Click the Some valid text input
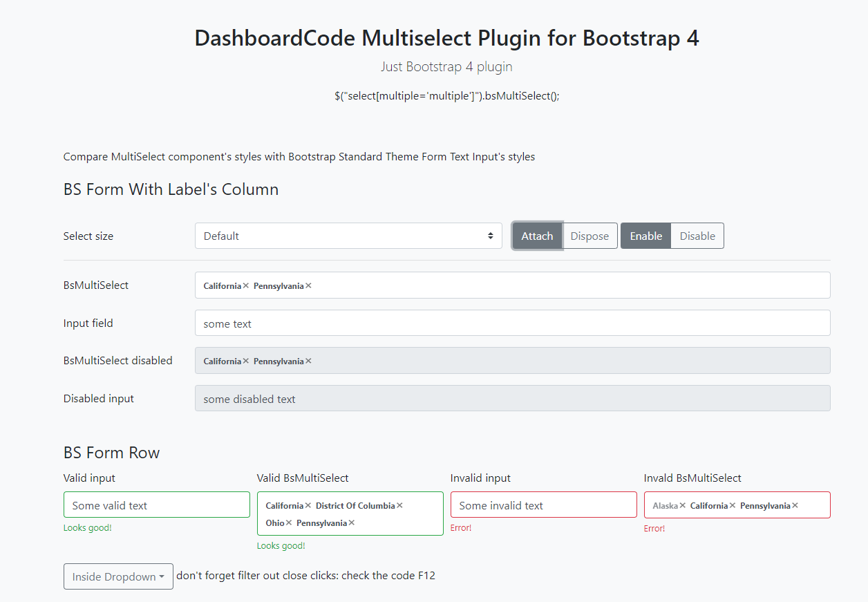 click(x=156, y=505)
